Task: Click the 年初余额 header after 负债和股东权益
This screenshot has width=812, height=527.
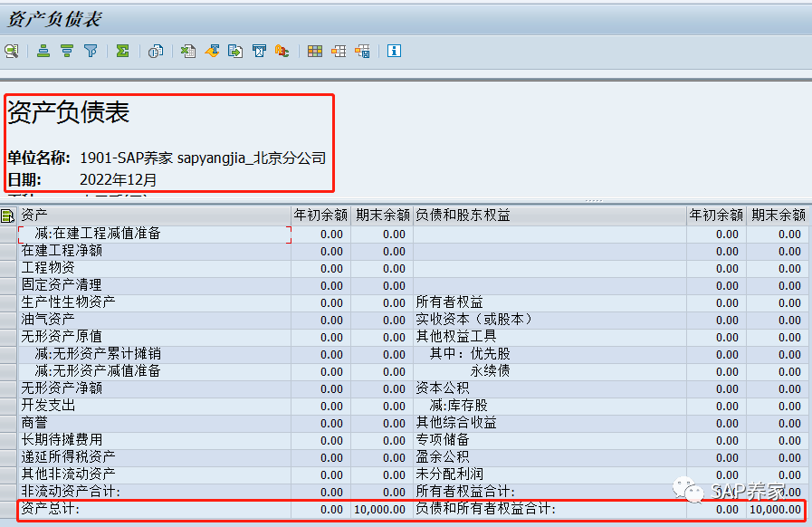Action: coord(716,215)
